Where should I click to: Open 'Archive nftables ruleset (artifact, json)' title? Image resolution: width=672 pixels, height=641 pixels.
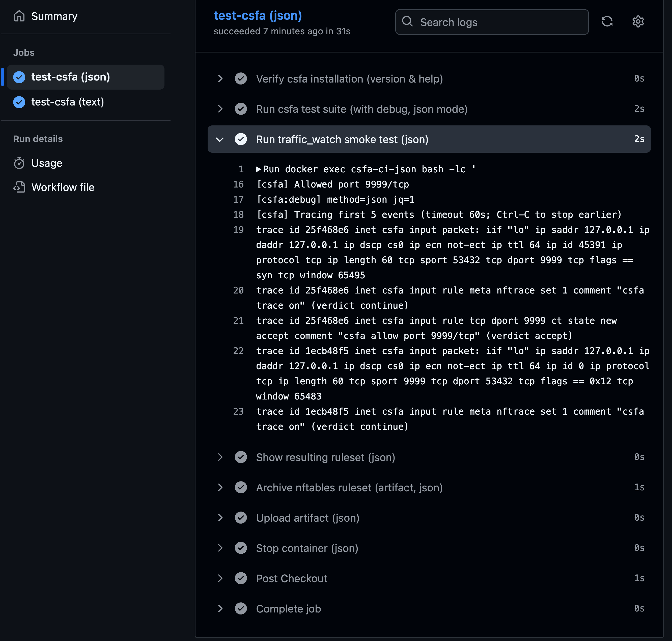(x=349, y=488)
